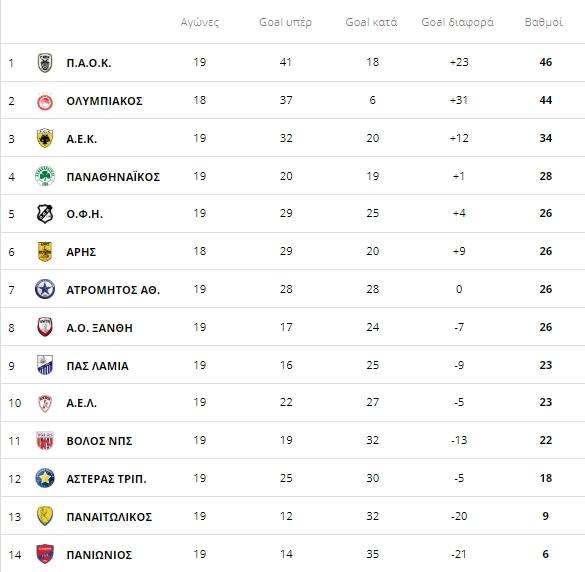
Task: Click the Goal κατά column header
Action: pyautogui.click(x=372, y=22)
